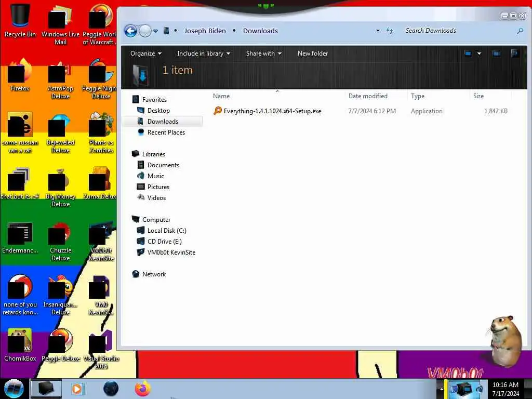Click the Explorer taskbar button
Screen dimensions: 532x399
click(x=46, y=389)
